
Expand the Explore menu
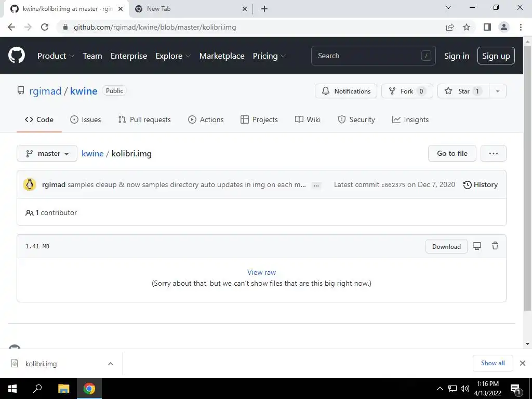coord(173,56)
